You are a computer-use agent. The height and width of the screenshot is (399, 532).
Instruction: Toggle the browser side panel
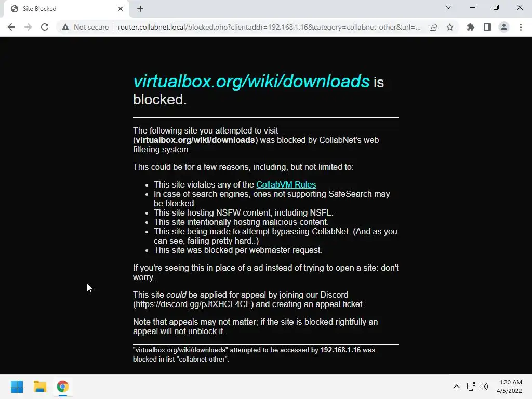point(487,27)
